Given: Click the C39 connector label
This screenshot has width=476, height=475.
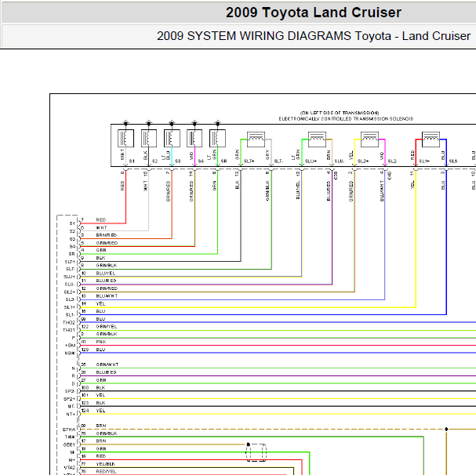Looking at the screenshot, I should point(336,175).
